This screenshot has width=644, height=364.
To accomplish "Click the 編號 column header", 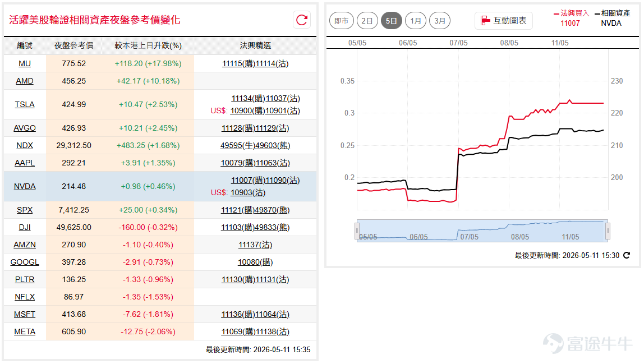I will [x=25, y=45].
